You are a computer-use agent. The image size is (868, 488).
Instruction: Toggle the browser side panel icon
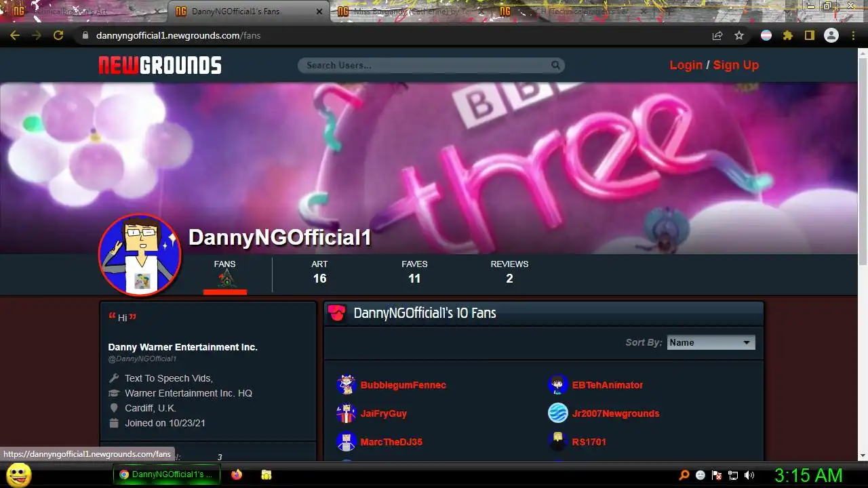(x=809, y=35)
